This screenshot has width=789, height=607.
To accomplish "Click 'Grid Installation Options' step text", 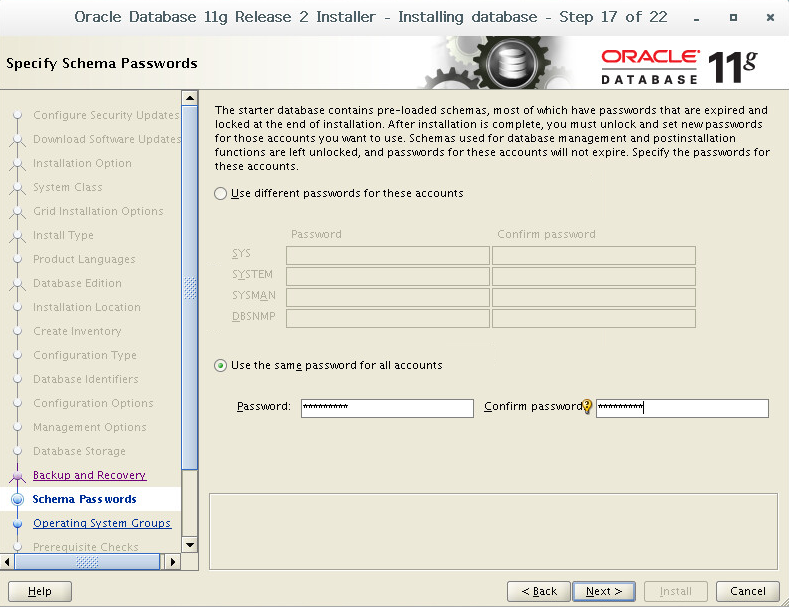I will 98,211.
